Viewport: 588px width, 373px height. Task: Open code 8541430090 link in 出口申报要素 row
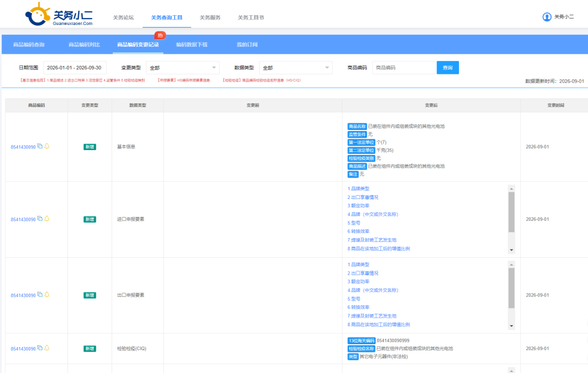(23, 295)
